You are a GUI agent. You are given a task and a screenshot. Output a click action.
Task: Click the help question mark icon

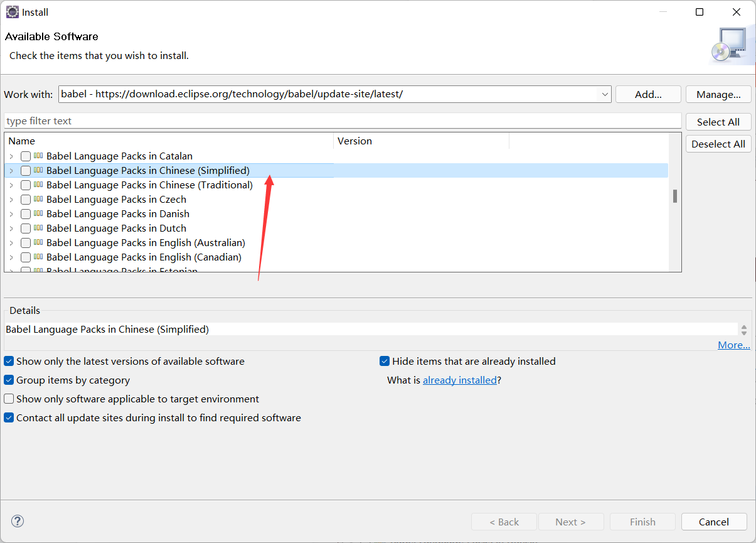[x=18, y=521]
